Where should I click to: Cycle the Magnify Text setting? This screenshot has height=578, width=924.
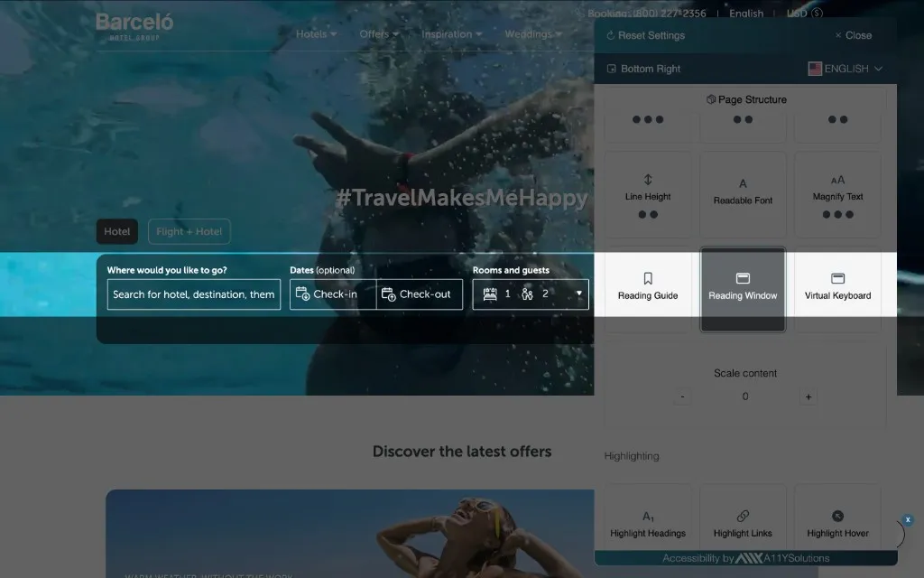pyautogui.click(x=837, y=193)
